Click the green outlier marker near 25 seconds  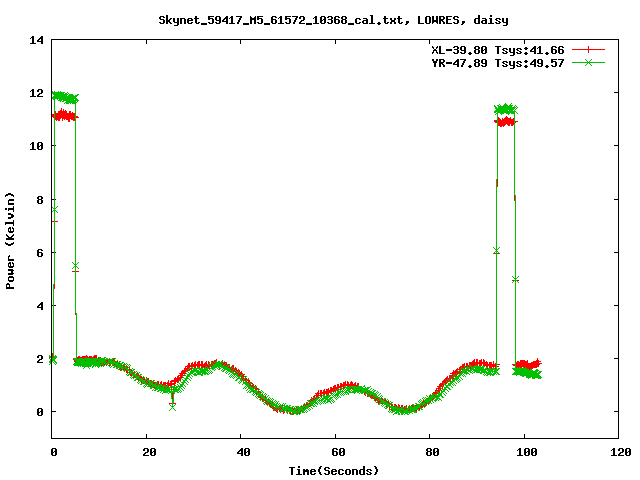point(173,407)
